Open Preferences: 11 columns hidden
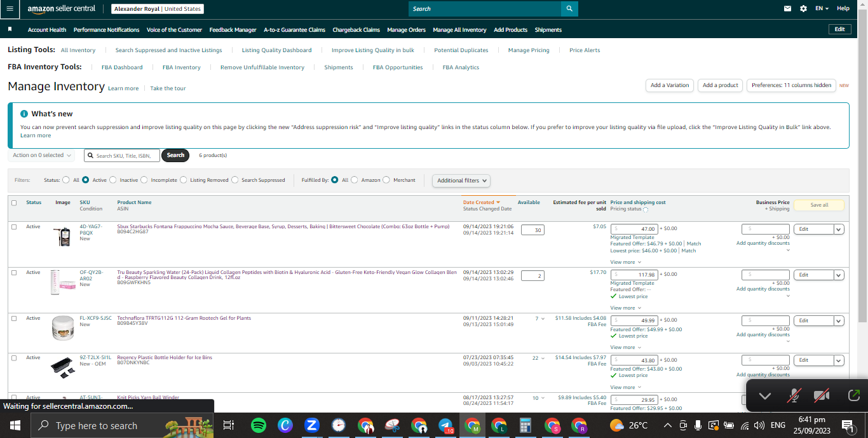868x438 pixels. tap(791, 85)
